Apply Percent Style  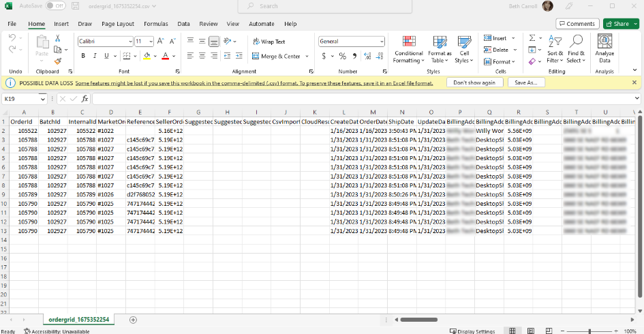pyautogui.click(x=343, y=56)
